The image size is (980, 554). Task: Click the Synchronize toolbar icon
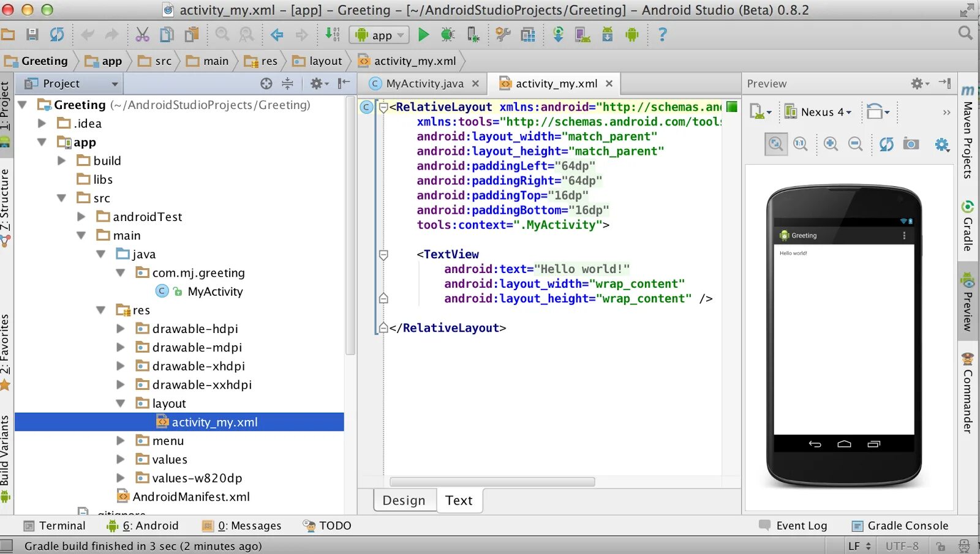(x=56, y=34)
